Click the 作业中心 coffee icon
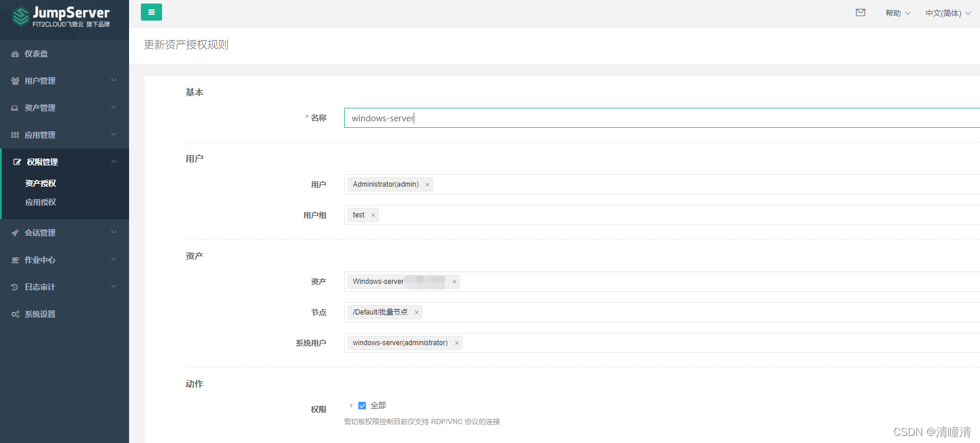 pos(15,260)
